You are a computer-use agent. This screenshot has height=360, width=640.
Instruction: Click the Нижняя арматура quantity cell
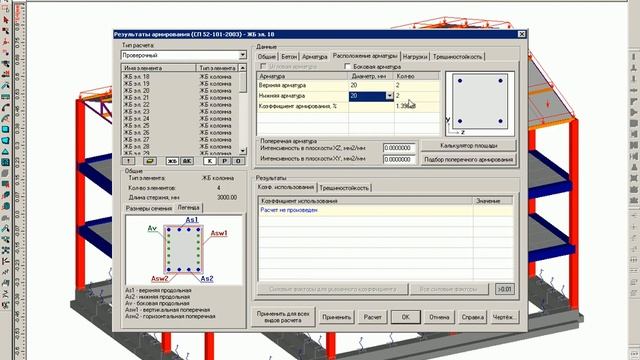pyautogui.click(x=417, y=96)
